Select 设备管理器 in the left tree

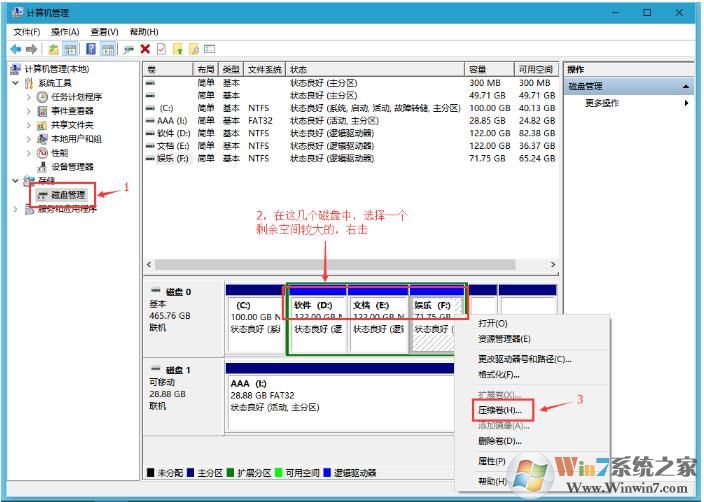(x=72, y=167)
